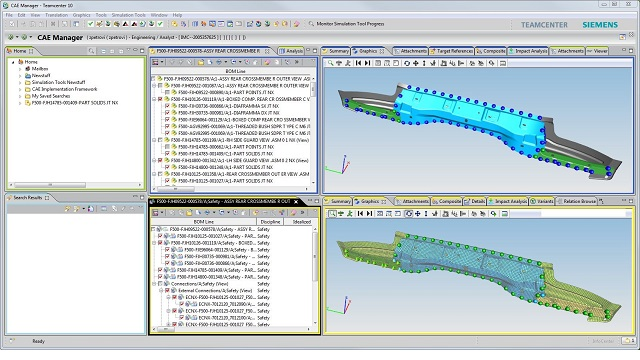This screenshot has width=640, height=360.
Task: Click the magnifier icon in Home panel header
Action: pos(91,51)
